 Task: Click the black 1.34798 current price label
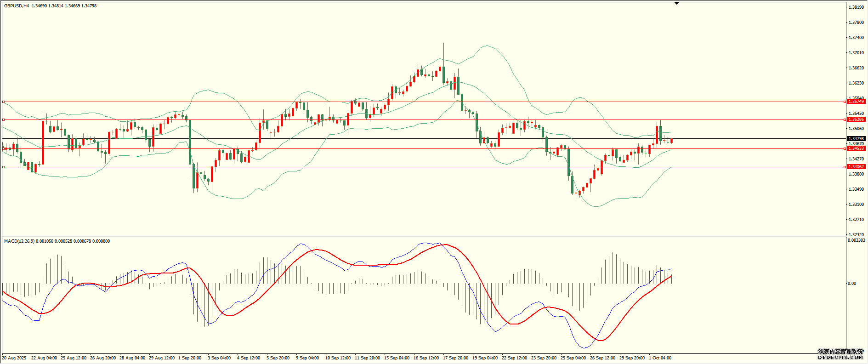click(856, 138)
